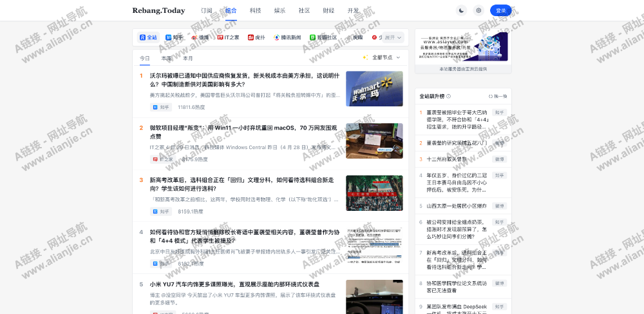The width and height of the screenshot is (644, 314).
Task: Click 微博 tag beside 山西太原 surge item
Action: [500, 206]
